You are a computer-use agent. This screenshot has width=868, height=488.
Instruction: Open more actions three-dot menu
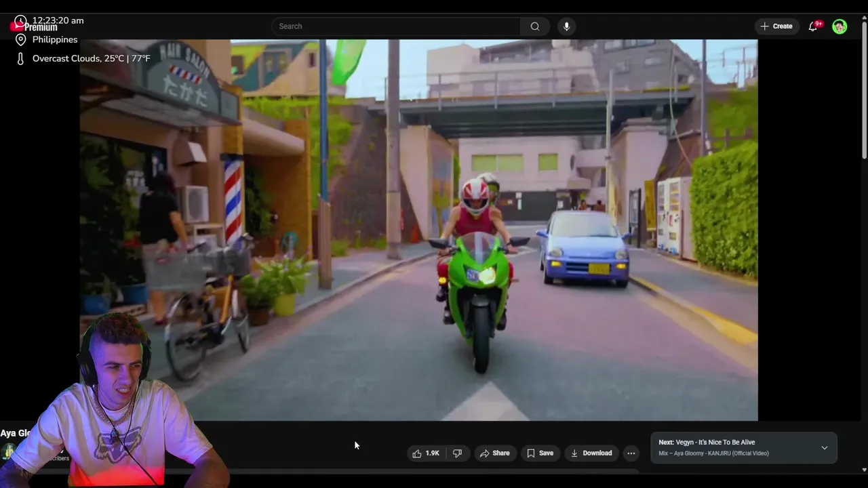click(631, 453)
